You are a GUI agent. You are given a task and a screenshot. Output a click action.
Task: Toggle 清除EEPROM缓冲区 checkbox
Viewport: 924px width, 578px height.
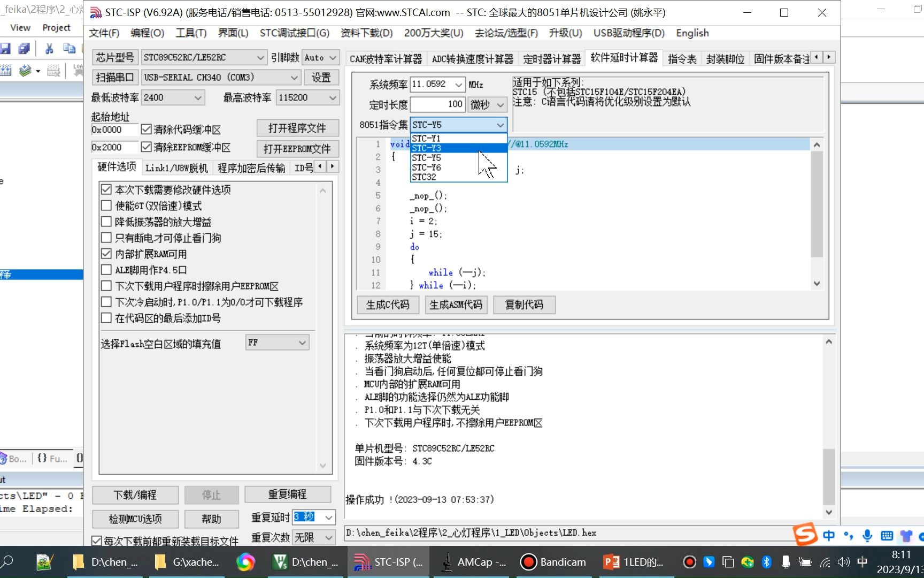(147, 147)
